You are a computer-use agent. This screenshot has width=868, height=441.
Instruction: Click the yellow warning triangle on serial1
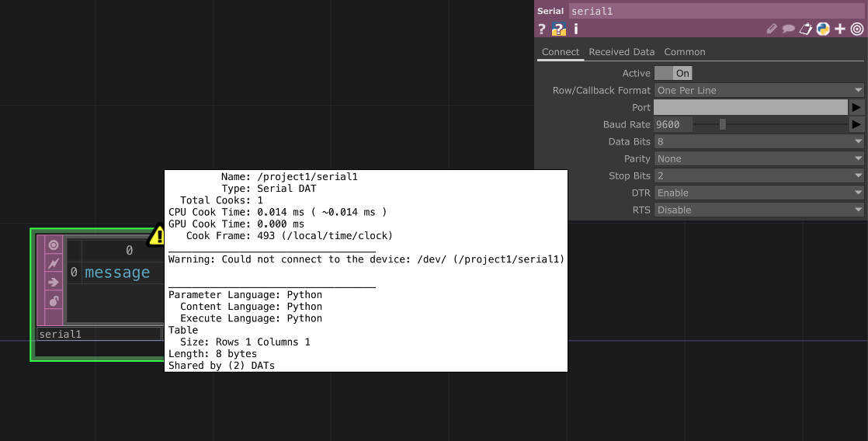158,236
